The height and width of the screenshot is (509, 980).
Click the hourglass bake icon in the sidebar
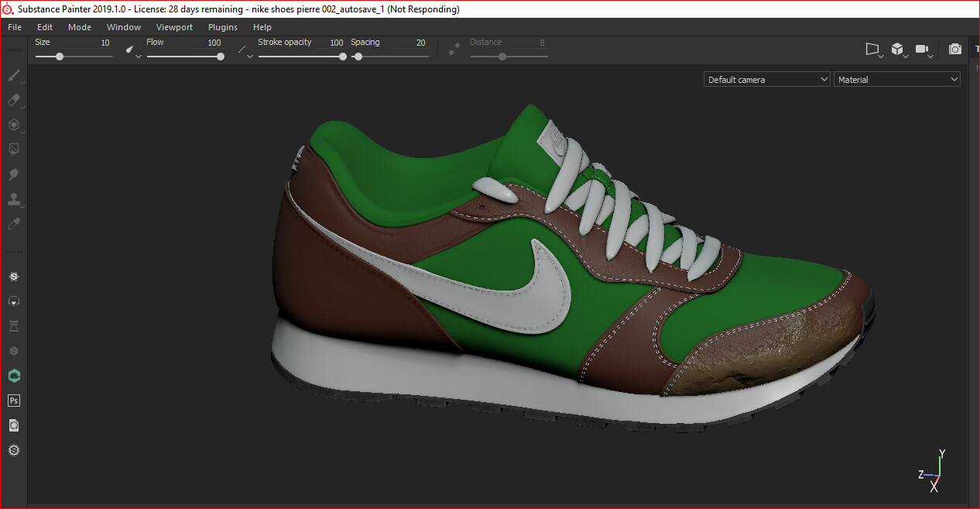[14, 326]
